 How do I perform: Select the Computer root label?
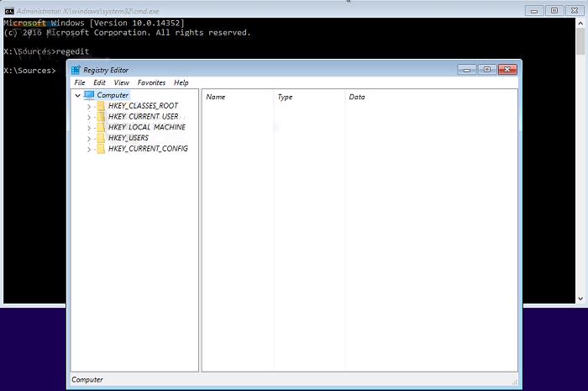pyautogui.click(x=113, y=95)
